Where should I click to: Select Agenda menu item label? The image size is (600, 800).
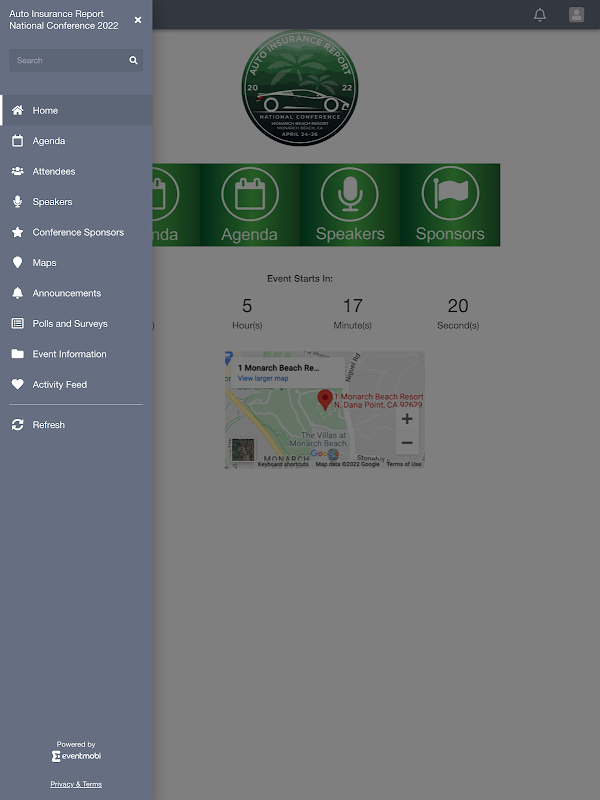tap(49, 141)
